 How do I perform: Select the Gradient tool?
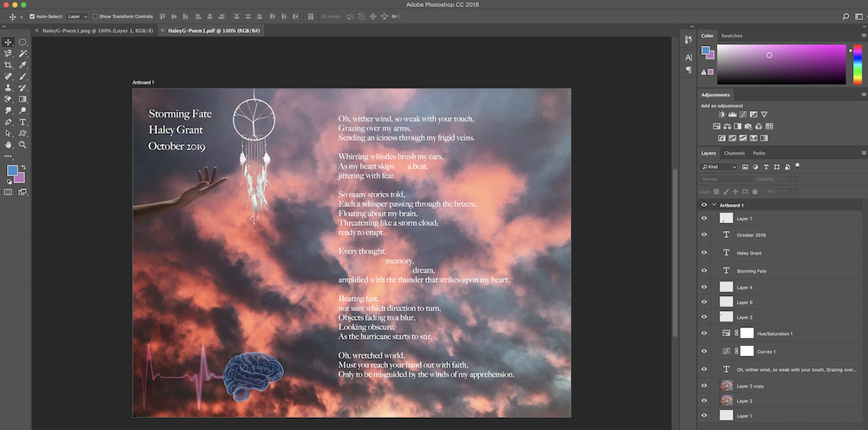click(23, 99)
